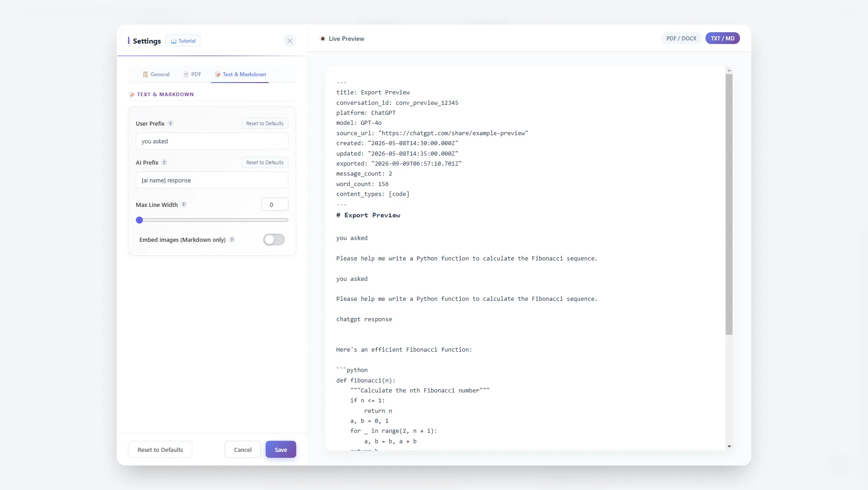Click 'Here's an efficient Fibonacci function:' text
The image size is (868, 490).
point(404,350)
